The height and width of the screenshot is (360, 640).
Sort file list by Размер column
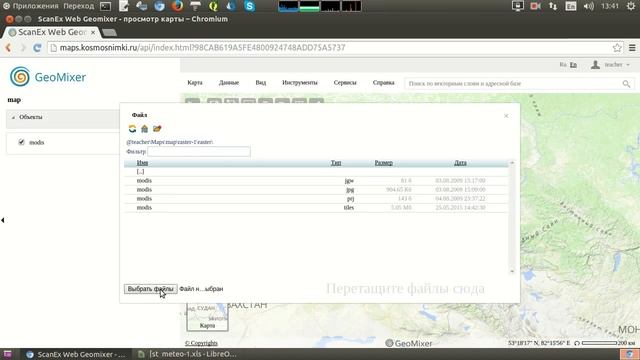coord(384,162)
